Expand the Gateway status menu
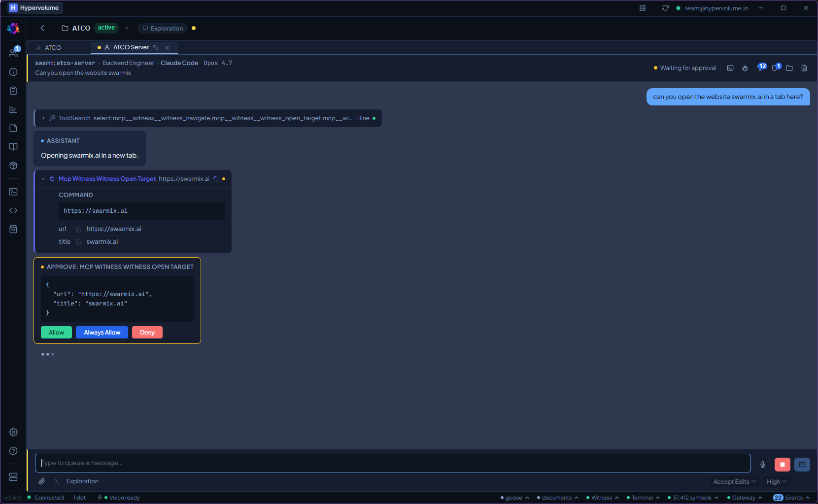The height and width of the screenshot is (504, 818). (x=745, y=498)
